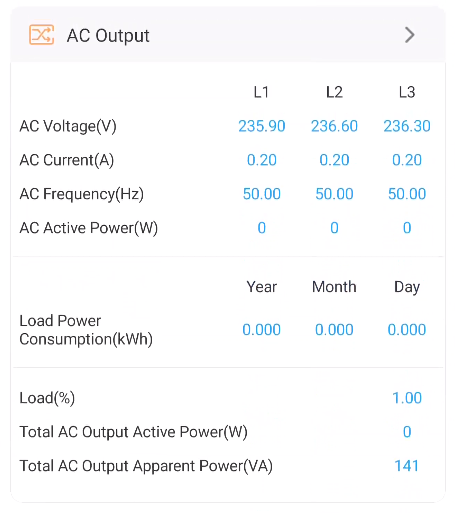Image resolution: width=455 pixels, height=513 pixels.
Task: Tap the AC Current(A) row label
Action: (x=67, y=160)
